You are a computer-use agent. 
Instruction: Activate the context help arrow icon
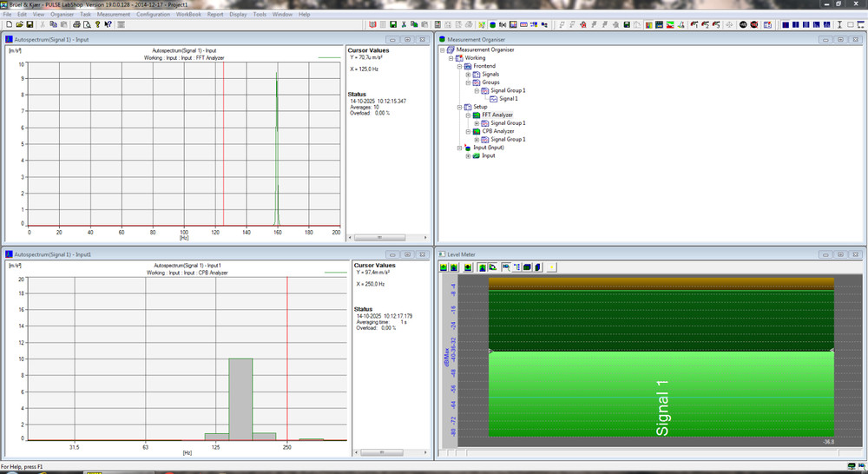pos(108,24)
